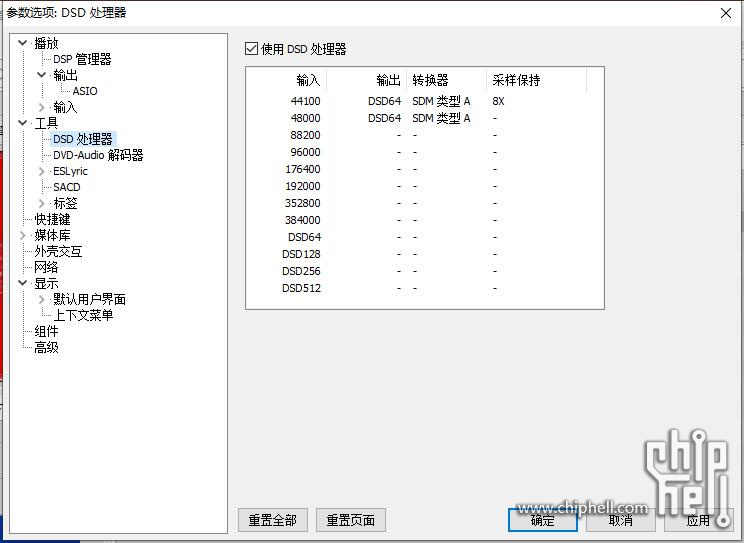744x543 pixels.
Task: Open the 网络 settings page
Action: coord(46,267)
